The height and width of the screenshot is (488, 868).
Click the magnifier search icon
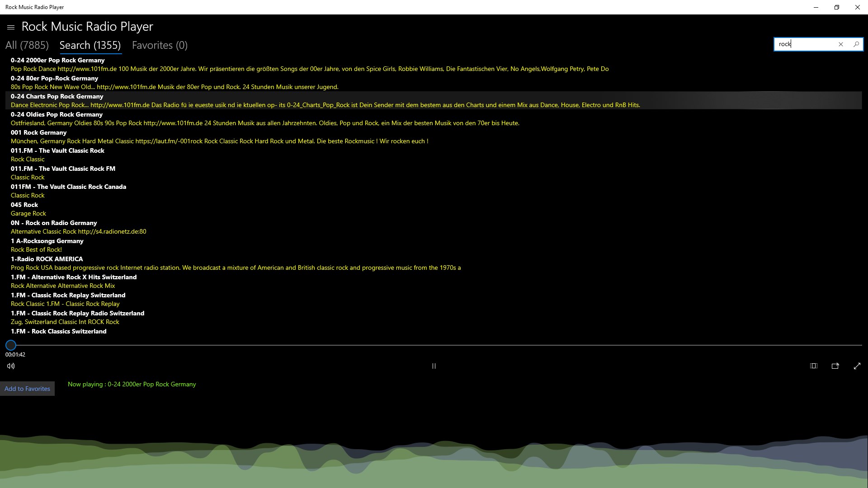856,44
